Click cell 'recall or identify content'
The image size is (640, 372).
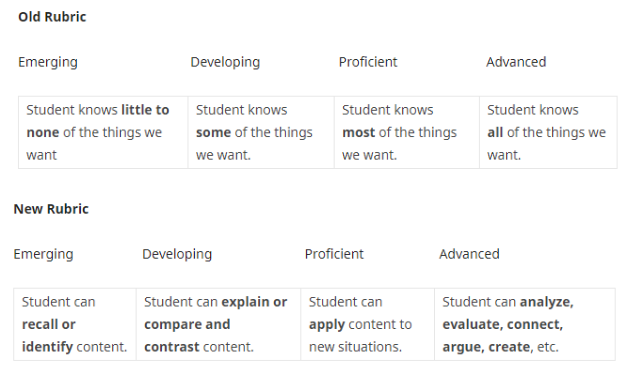coord(75,324)
